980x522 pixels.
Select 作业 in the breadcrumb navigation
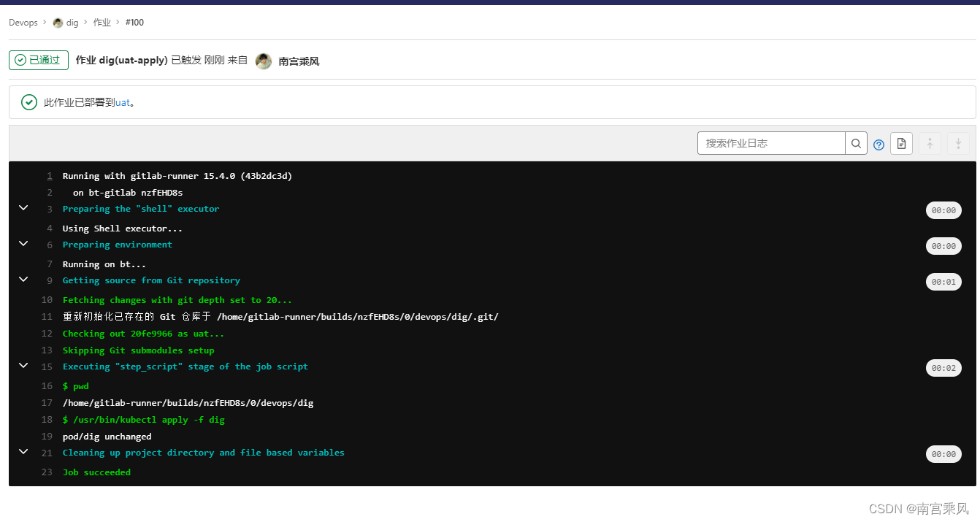click(x=102, y=22)
